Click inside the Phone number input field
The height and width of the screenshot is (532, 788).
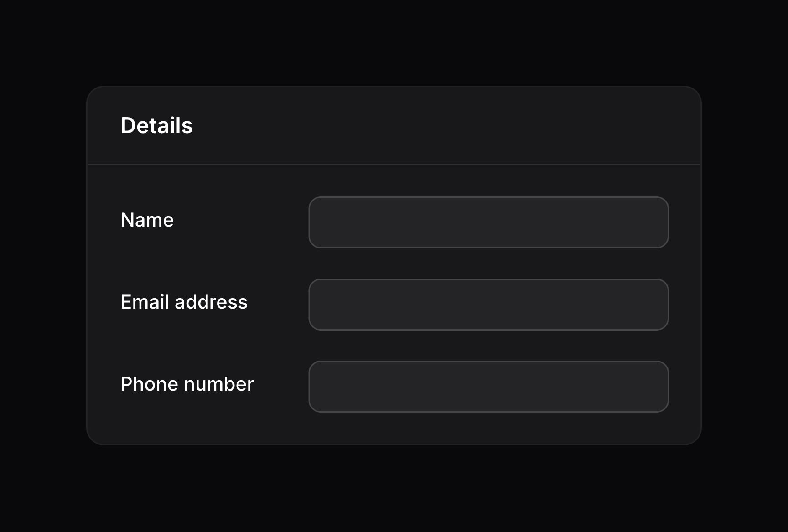(488, 386)
